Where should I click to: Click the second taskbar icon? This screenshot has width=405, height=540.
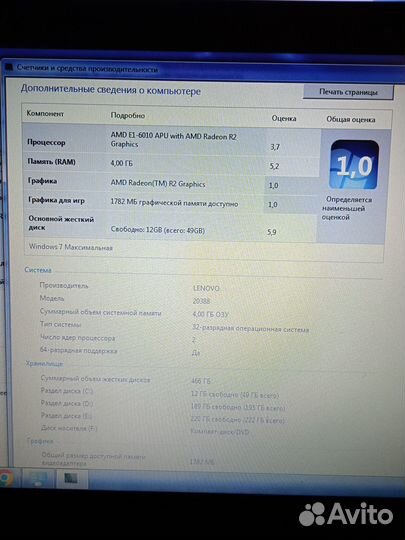point(39,479)
